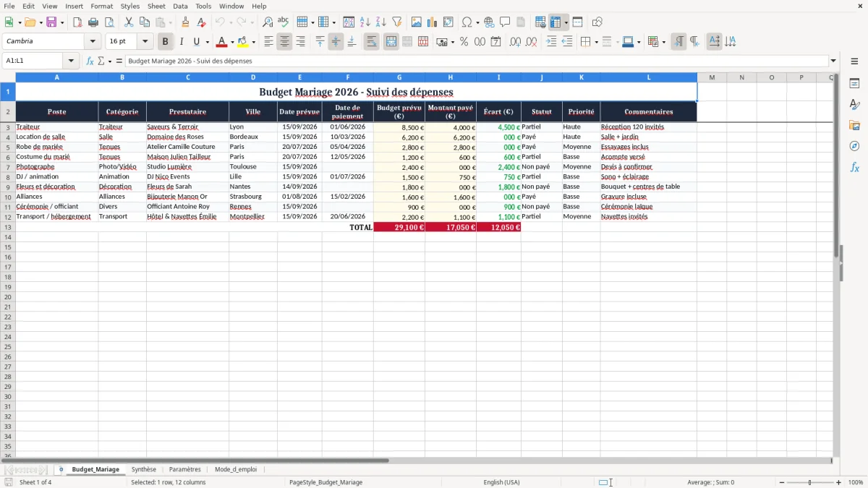This screenshot has width=868, height=488.
Task: Toggle Align Left on the toolbar
Action: coord(268,42)
